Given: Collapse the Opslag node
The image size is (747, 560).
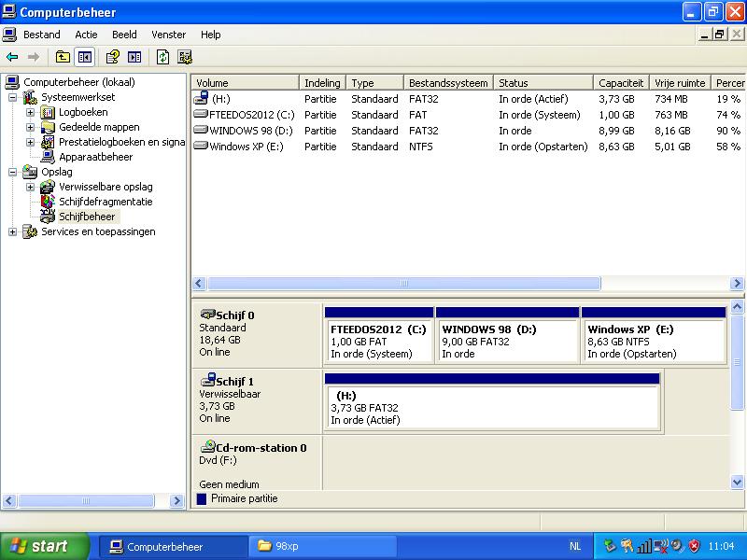Looking at the screenshot, I should click(13, 173).
